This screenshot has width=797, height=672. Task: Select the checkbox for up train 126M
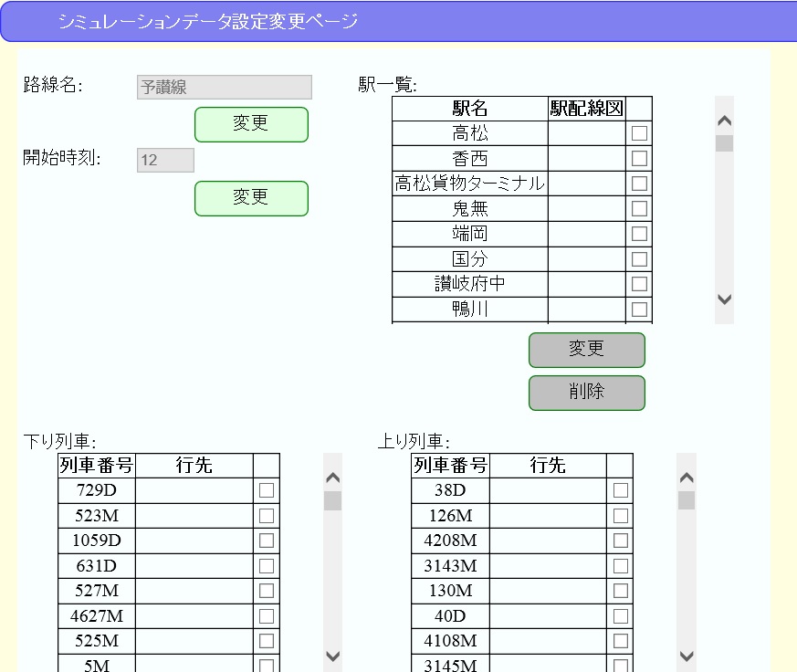click(x=620, y=515)
